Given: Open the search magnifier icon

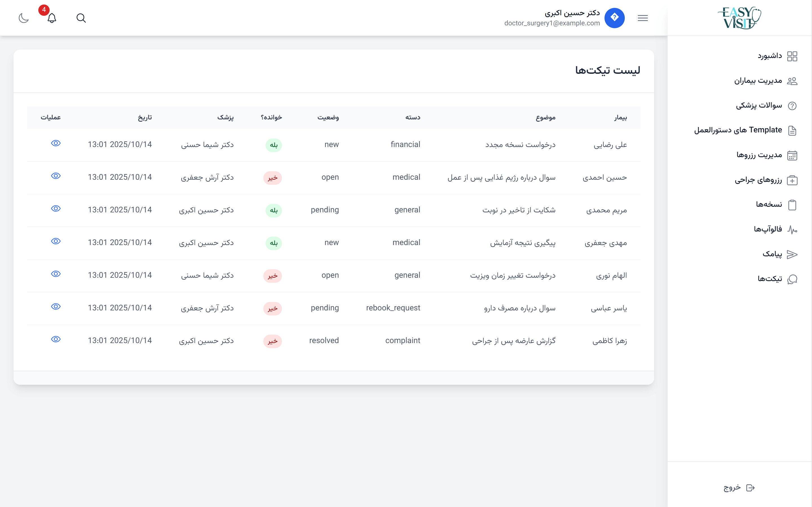Looking at the screenshot, I should coord(81,18).
